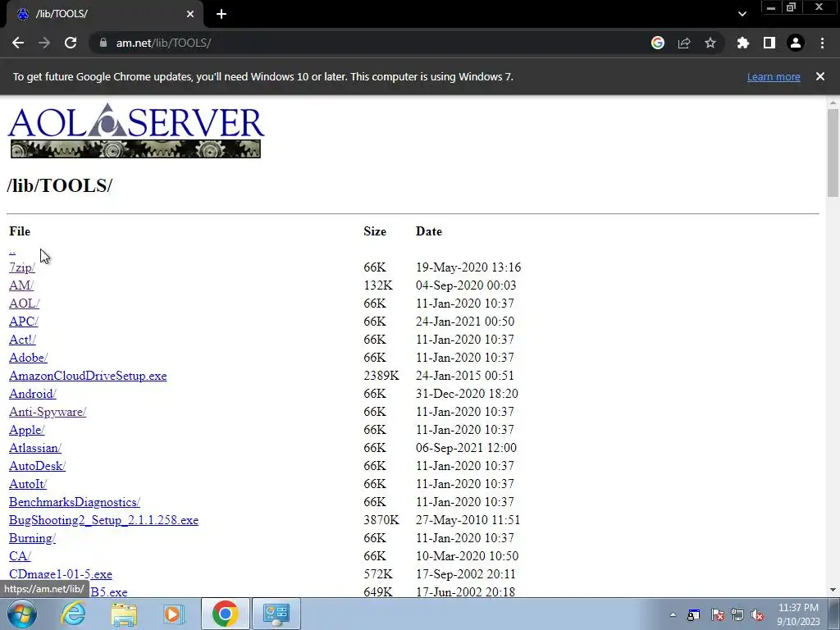The image size is (840, 630).
Task: Open the Atlassian/ folder
Action: 35,448
